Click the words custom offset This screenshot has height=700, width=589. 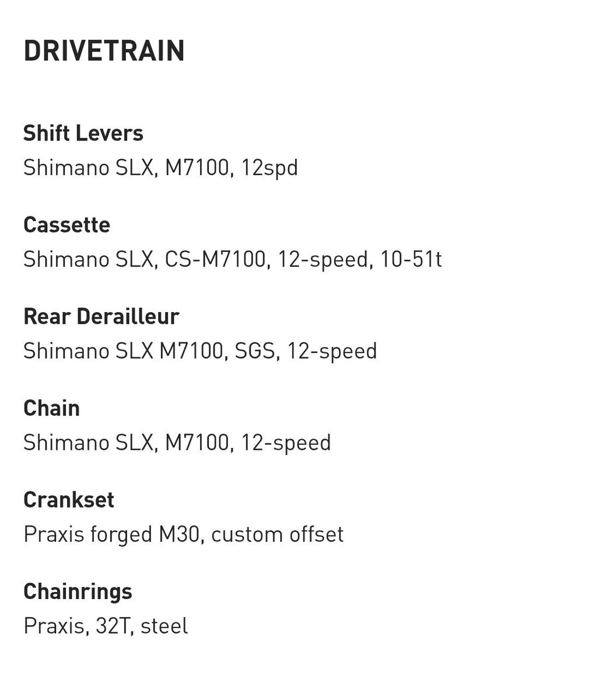coord(277,534)
